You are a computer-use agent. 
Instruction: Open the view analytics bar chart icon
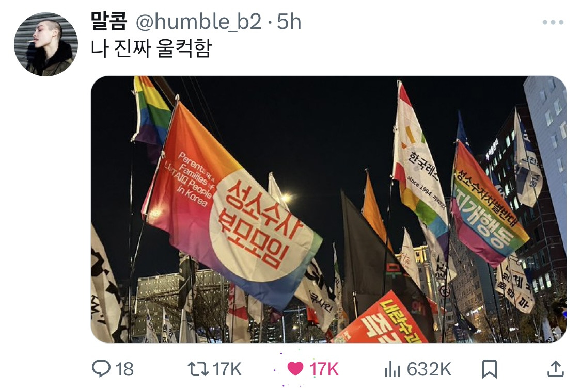pos(392,369)
